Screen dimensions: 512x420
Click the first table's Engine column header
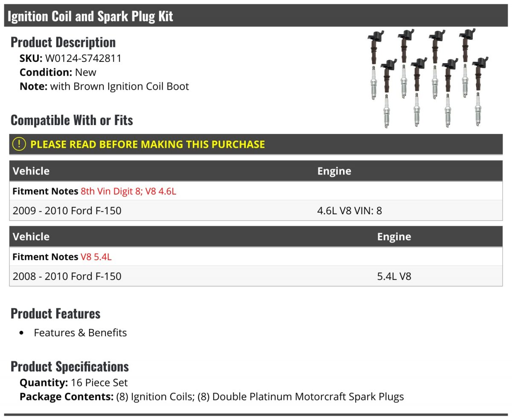[x=334, y=171]
